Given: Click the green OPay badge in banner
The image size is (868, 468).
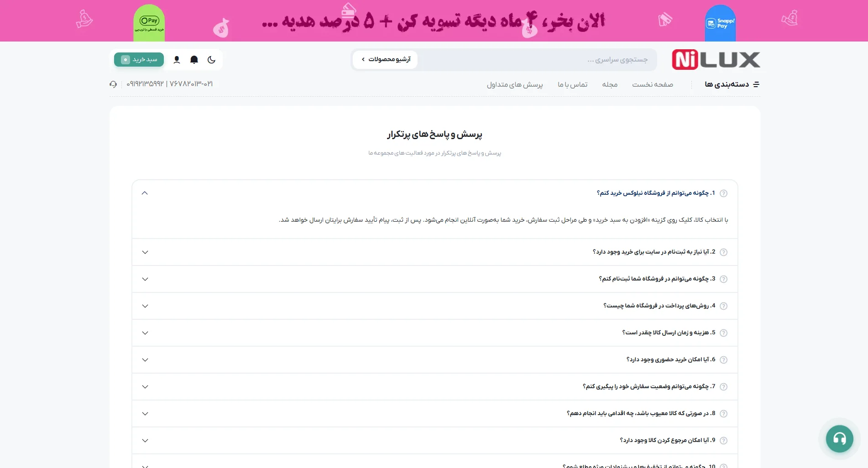Looking at the screenshot, I should pos(149,23).
